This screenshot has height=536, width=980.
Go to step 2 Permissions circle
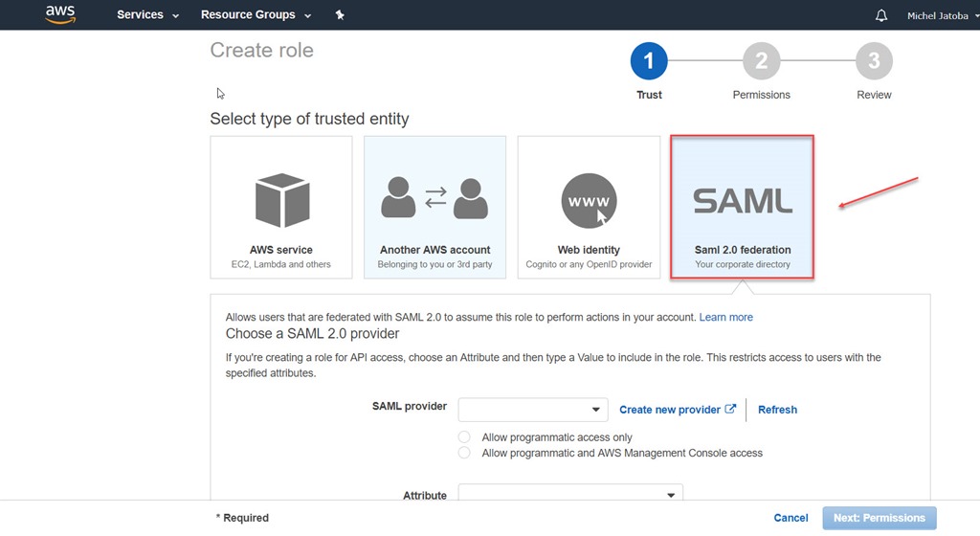coord(761,60)
